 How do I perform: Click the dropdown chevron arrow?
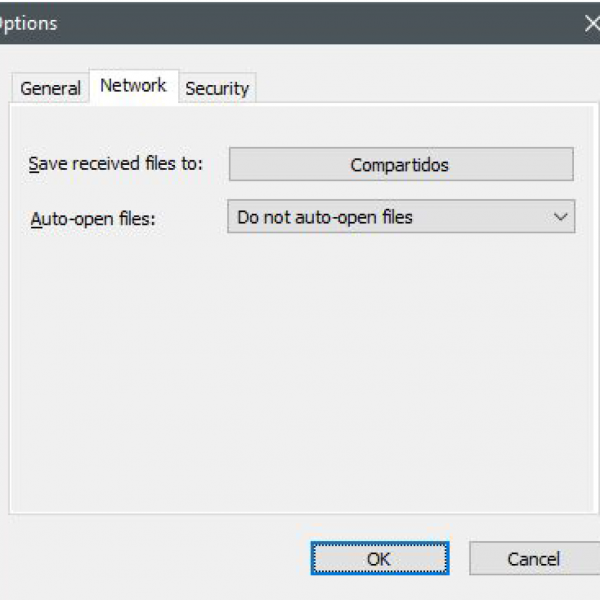point(561,217)
